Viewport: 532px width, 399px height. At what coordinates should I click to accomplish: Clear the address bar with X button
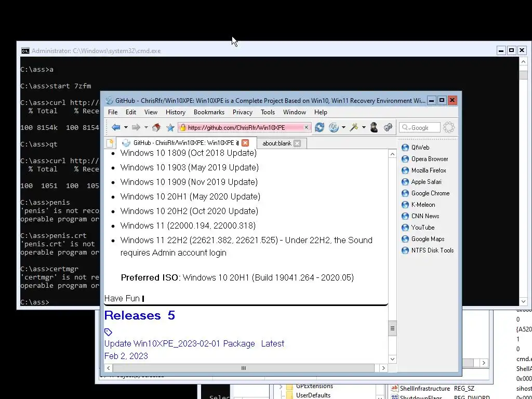click(x=306, y=127)
